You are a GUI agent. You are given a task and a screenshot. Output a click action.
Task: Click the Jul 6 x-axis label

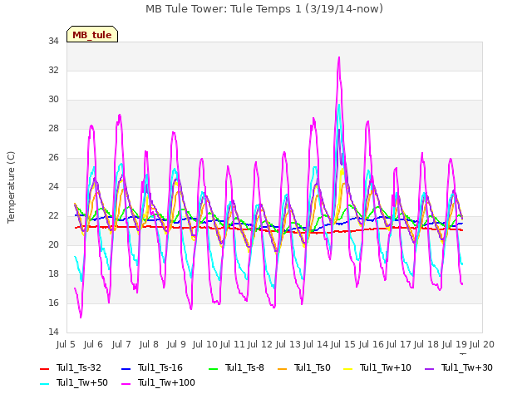click(x=93, y=344)
